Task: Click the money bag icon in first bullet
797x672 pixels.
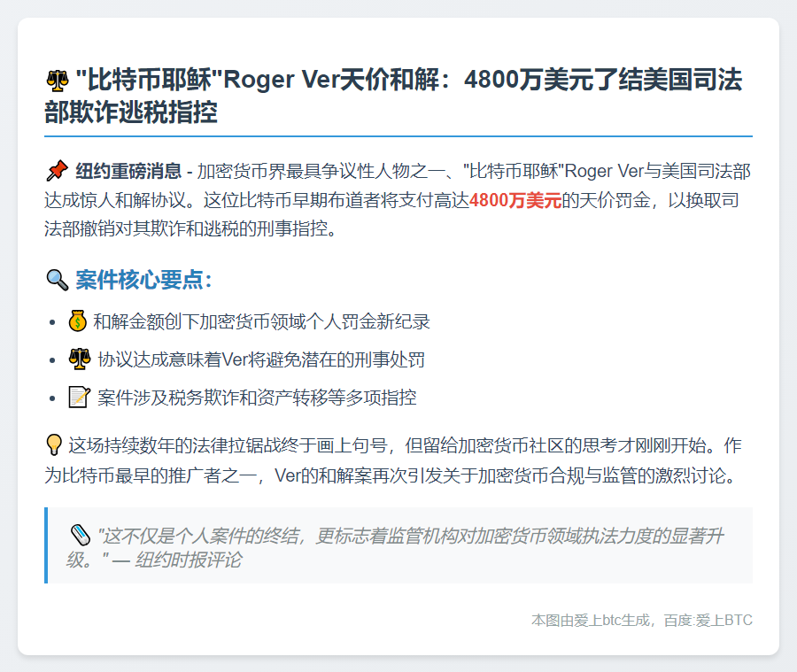Action: tap(80, 319)
